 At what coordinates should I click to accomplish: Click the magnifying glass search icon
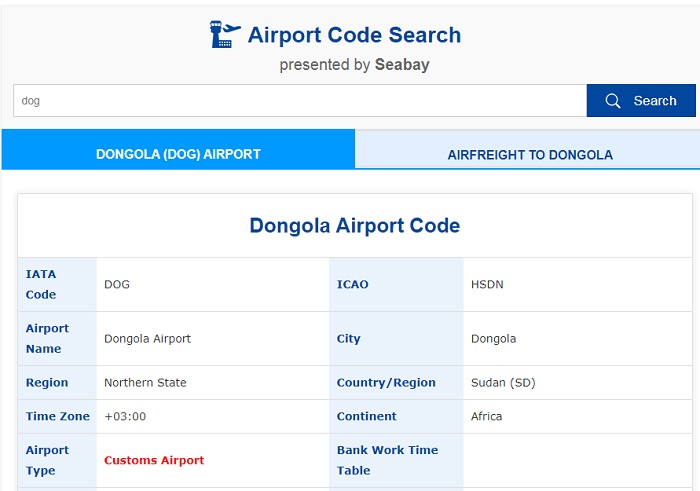point(612,101)
